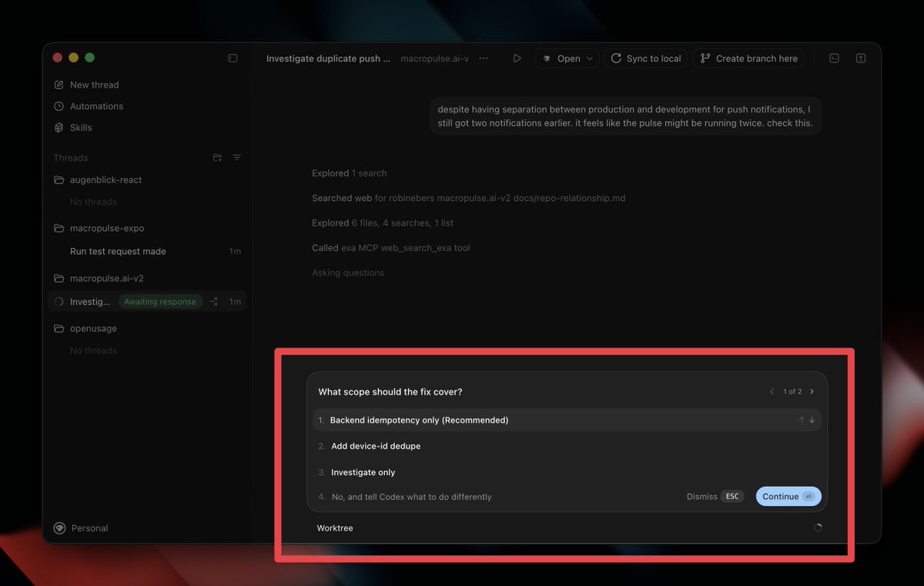924x586 pixels.
Task: Click '1 of 2' question counter
Action: click(x=792, y=392)
